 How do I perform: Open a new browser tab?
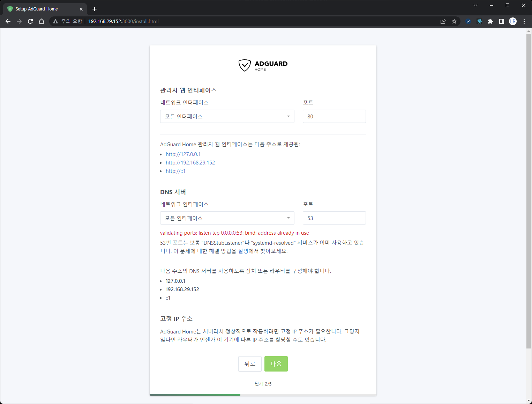click(95, 9)
